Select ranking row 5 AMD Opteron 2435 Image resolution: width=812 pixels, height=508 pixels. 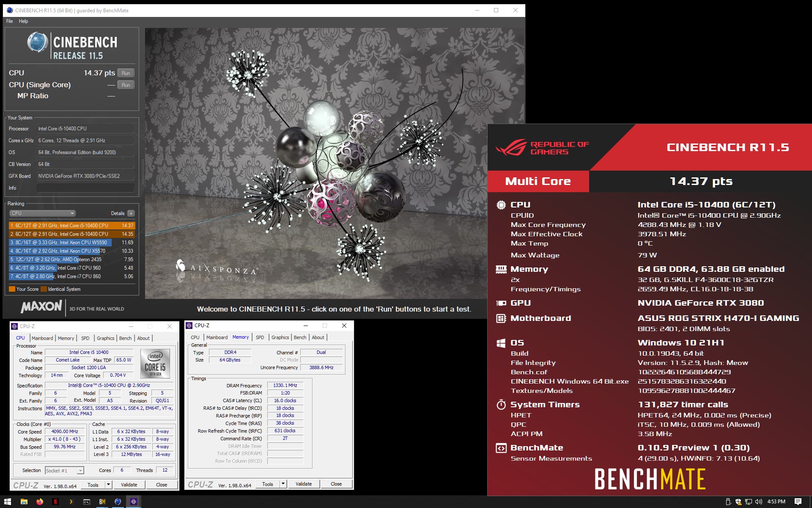tap(72, 260)
